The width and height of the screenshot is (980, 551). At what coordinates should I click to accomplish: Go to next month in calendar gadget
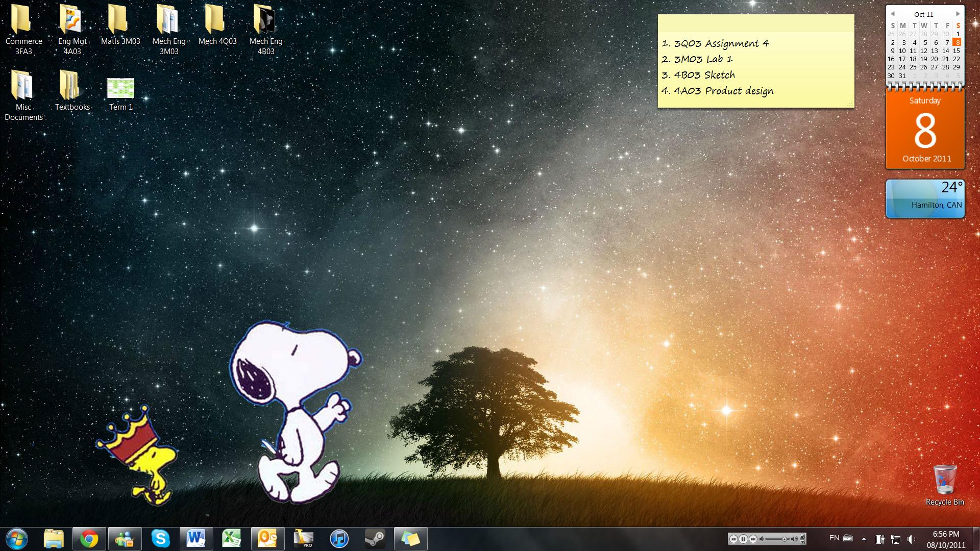pos(958,14)
